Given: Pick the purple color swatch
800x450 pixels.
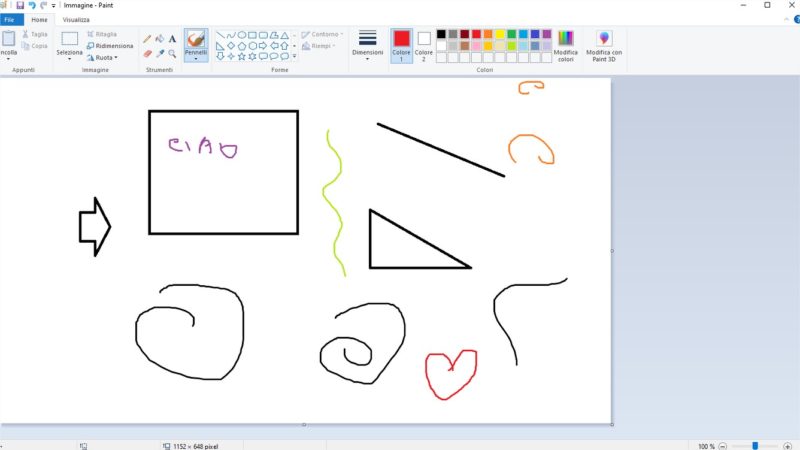Looking at the screenshot, I should point(547,34).
